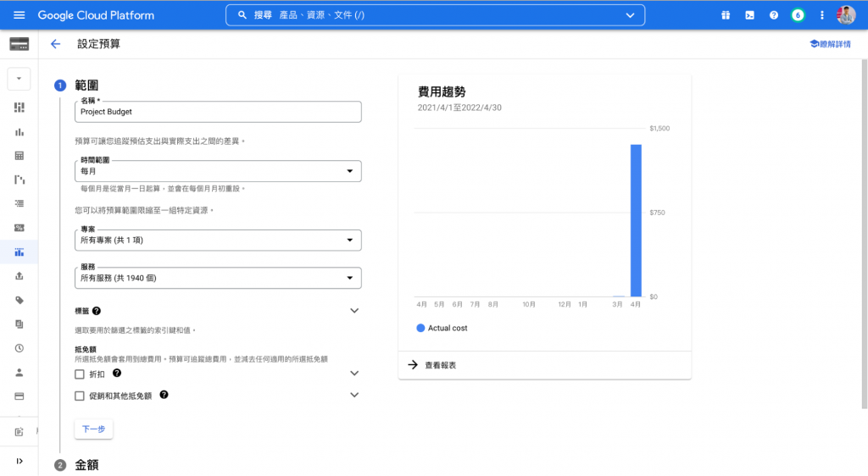Click the gift free trial icon
Image resolution: width=868 pixels, height=476 pixels.
[726, 15]
